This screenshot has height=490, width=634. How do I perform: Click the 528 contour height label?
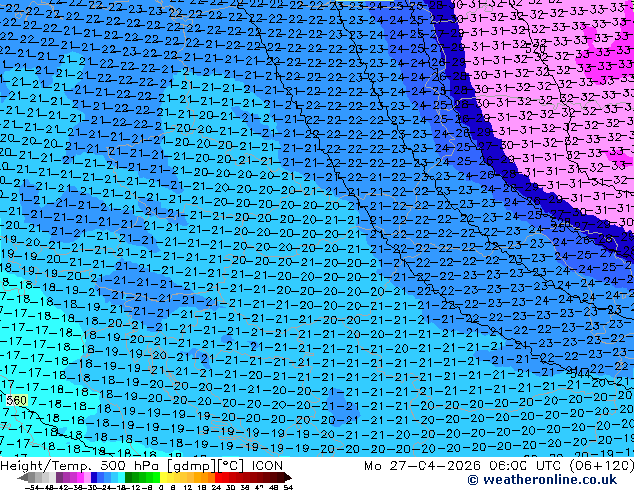click(560, 222)
